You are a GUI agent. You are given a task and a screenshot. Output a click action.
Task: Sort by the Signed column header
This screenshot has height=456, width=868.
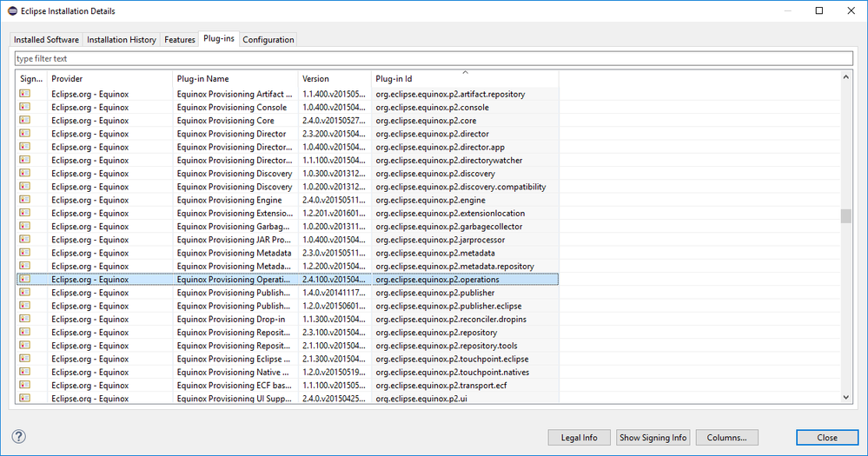tap(31, 78)
